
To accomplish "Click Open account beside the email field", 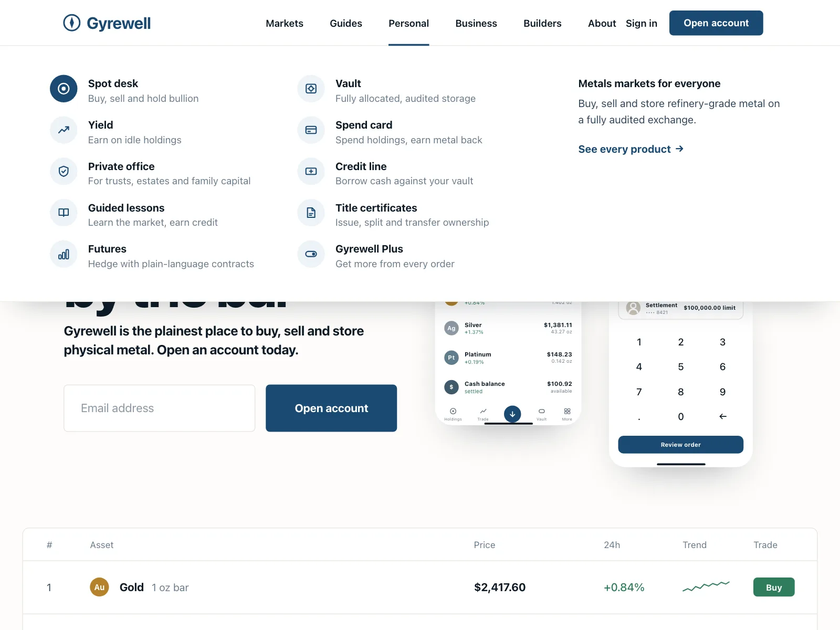I will point(331,408).
